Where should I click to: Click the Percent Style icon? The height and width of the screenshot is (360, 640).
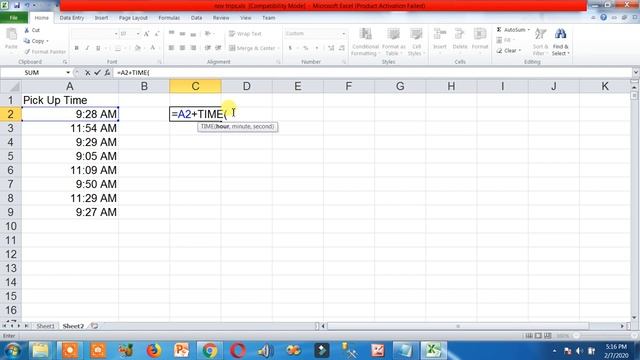305,48
